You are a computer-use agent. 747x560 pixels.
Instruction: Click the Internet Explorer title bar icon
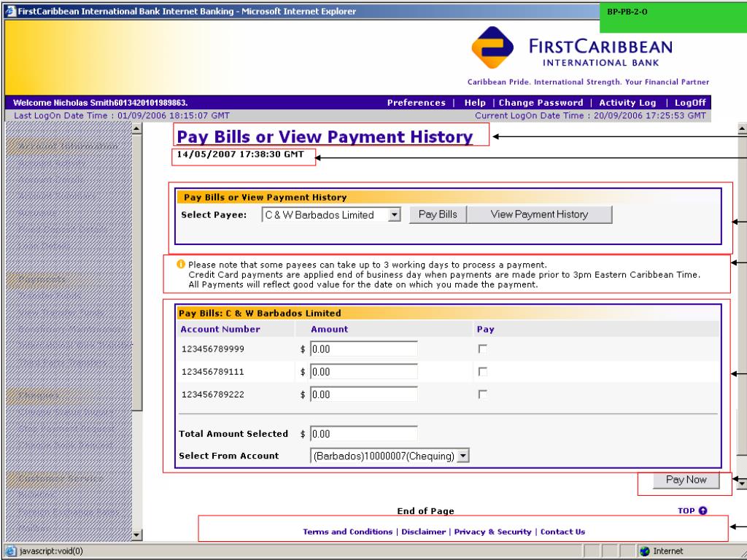[10, 11]
